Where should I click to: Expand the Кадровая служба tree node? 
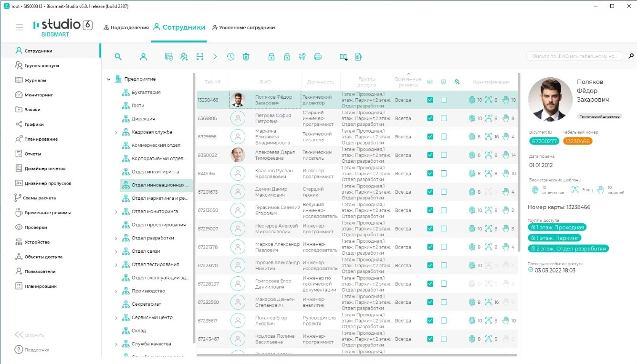116,132
